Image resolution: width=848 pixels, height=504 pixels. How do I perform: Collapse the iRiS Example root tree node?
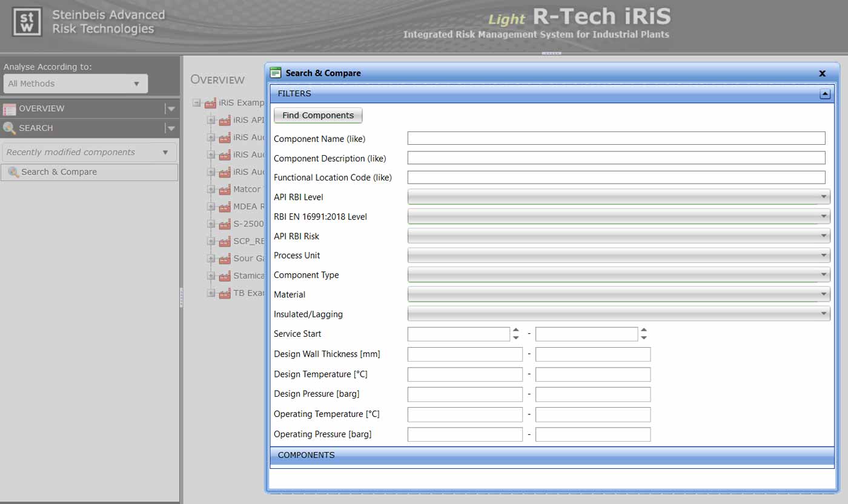pyautogui.click(x=197, y=103)
